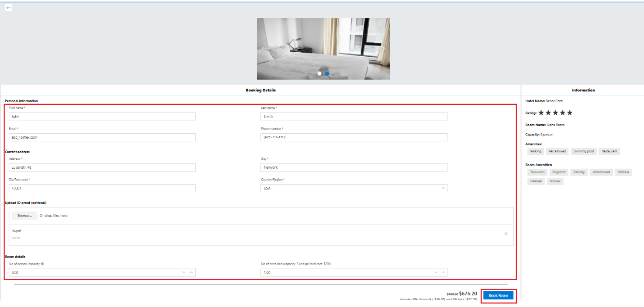The width and height of the screenshot is (644, 307).
Task: Click the First name input field
Action: (x=102, y=117)
